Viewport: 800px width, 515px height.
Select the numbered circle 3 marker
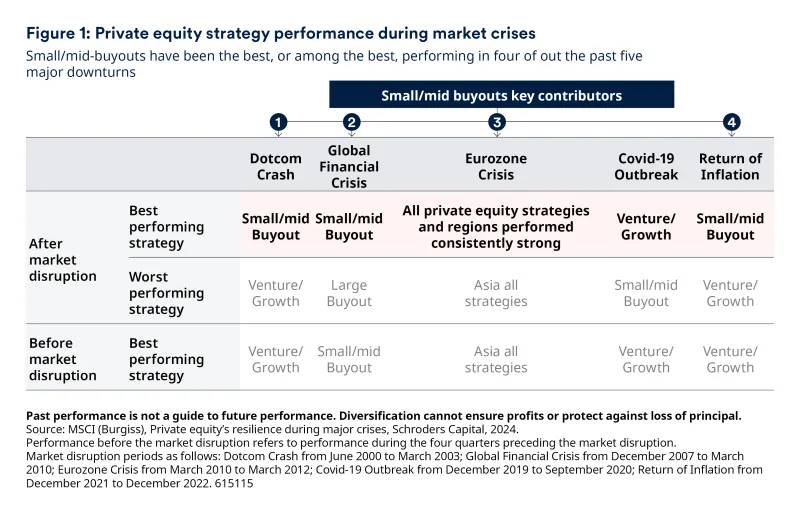(496, 122)
